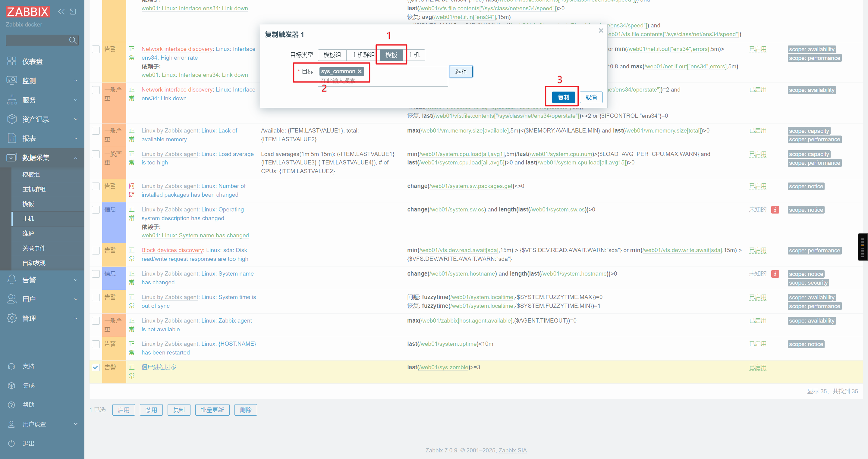Image resolution: width=868 pixels, height=459 pixels.
Task: Click the 服务 services icon
Action: [12, 100]
